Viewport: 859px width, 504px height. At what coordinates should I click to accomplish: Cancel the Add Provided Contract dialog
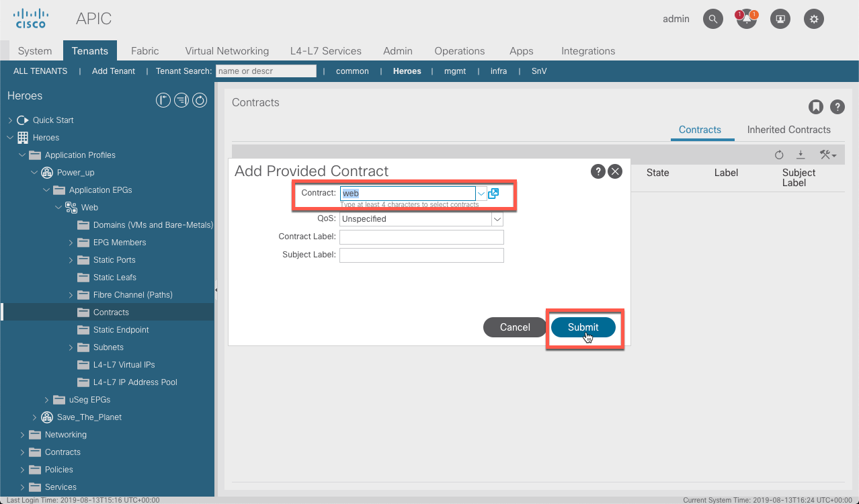[x=514, y=327]
